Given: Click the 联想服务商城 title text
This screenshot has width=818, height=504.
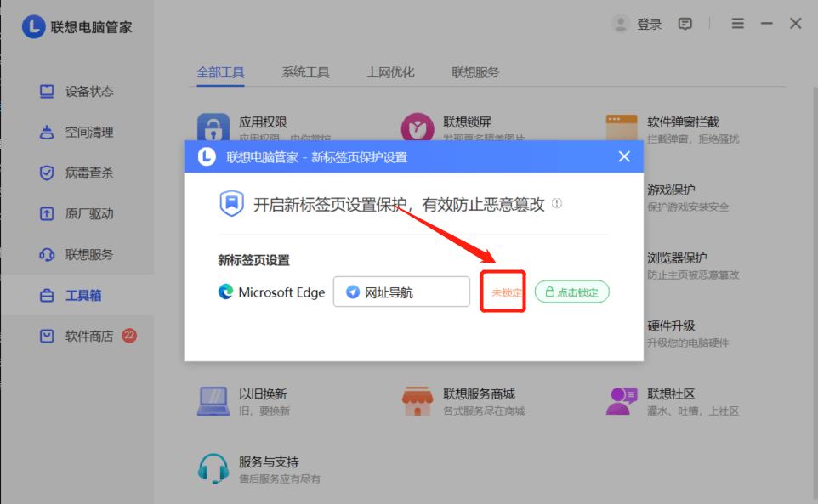Looking at the screenshot, I should tap(479, 394).
